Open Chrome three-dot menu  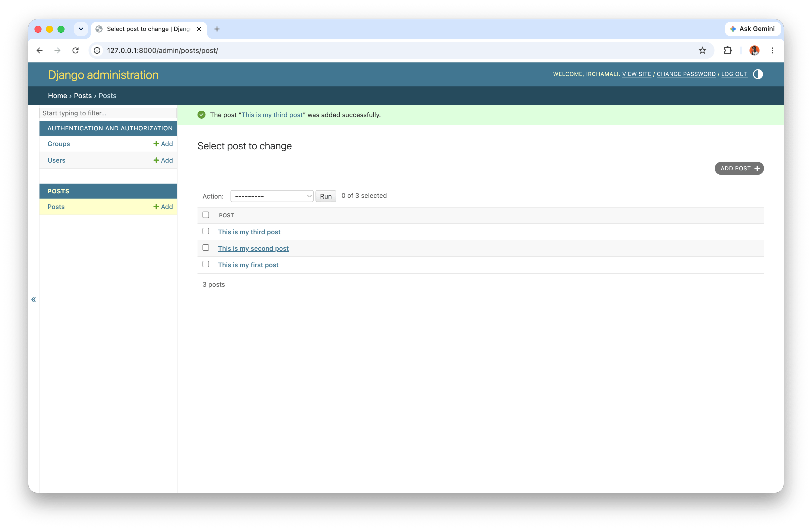(772, 50)
